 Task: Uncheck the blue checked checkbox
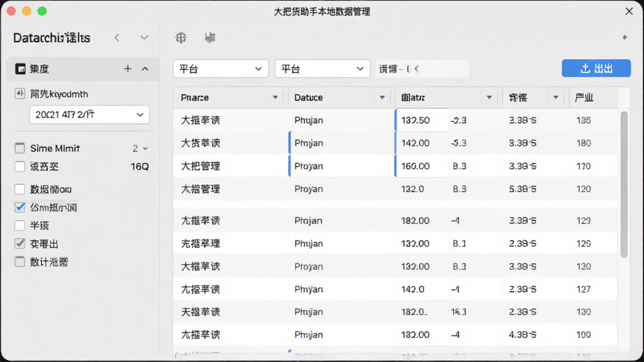(19, 207)
